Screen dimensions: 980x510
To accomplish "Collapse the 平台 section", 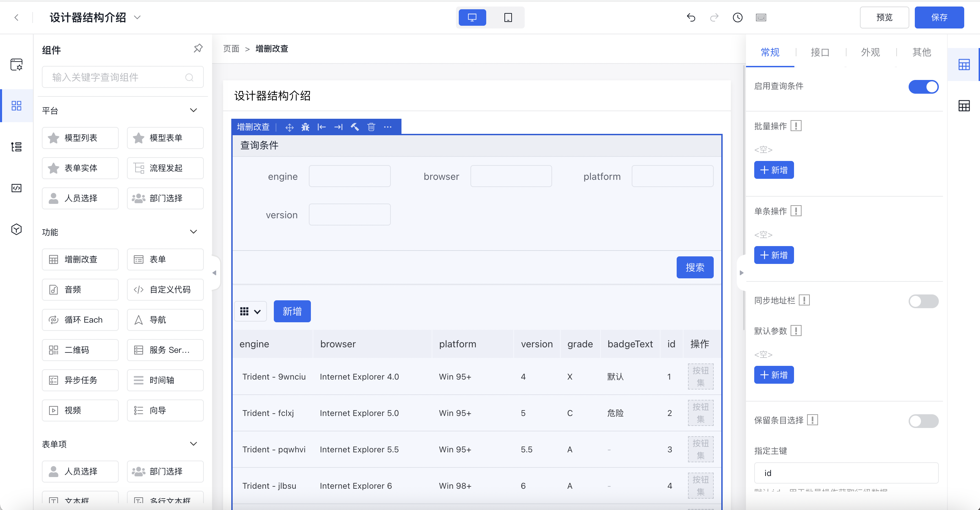I will click(x=193, y=111).
